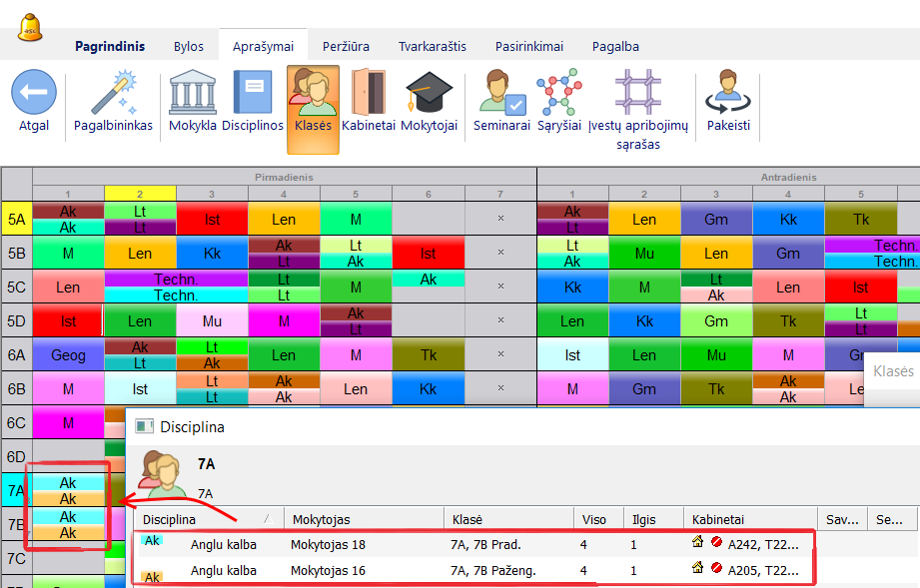Switch to the Tvarkaraštis tab

(x=432, y=46)
